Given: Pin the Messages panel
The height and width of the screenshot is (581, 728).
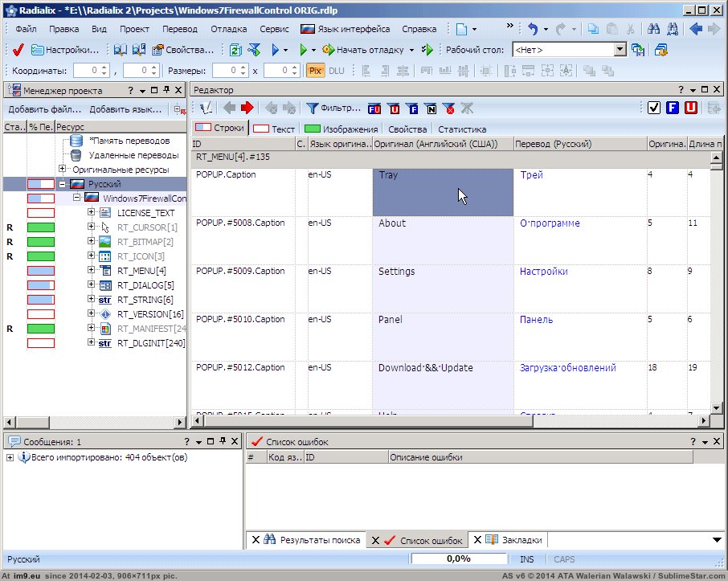Looking at the screenshot, I should pos(223,441).
